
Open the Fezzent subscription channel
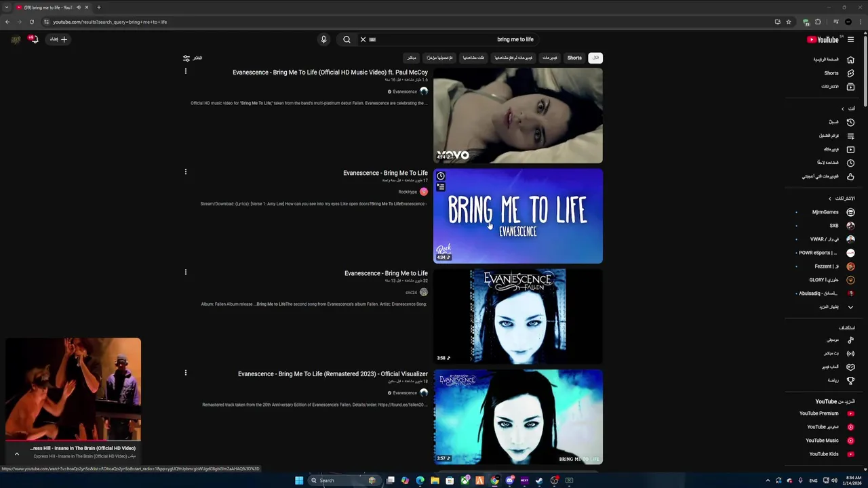click(x=834, y=266)
